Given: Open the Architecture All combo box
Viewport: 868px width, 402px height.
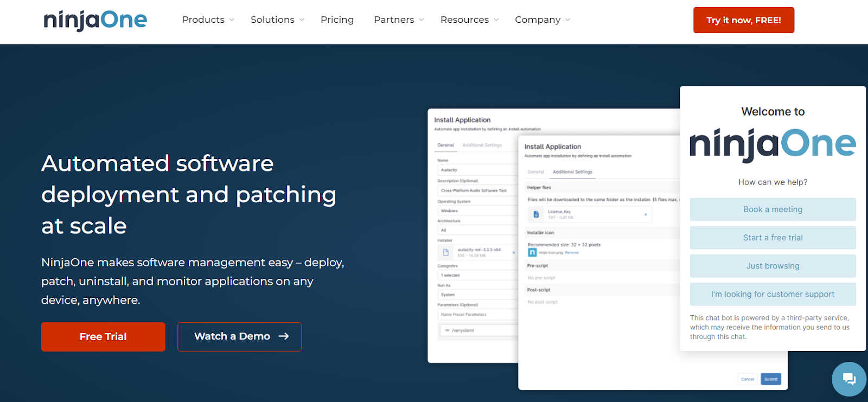Looking at the screenshot, I should 478,230.
